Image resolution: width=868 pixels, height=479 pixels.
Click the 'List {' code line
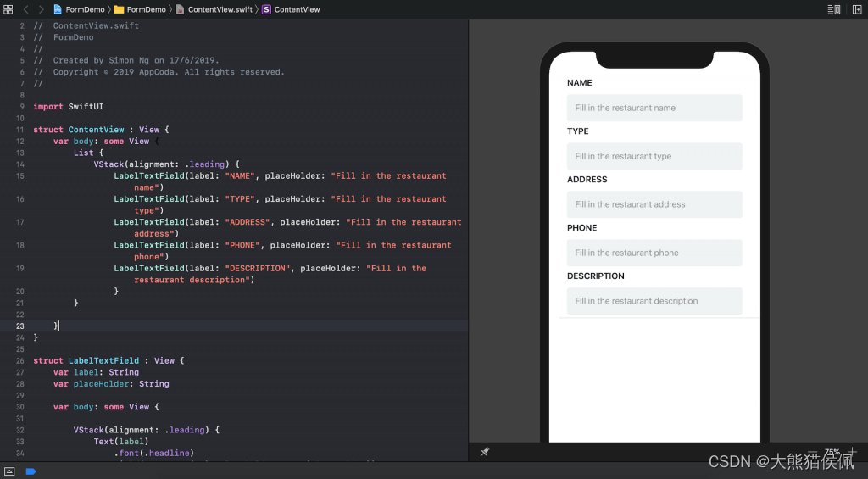(x=88, y=153)
